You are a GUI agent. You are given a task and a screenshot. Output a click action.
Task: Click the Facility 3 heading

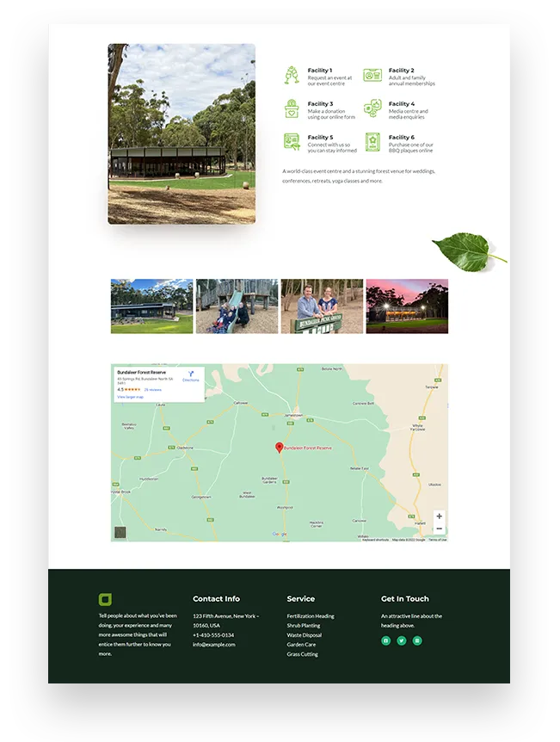tap(320, 103)
